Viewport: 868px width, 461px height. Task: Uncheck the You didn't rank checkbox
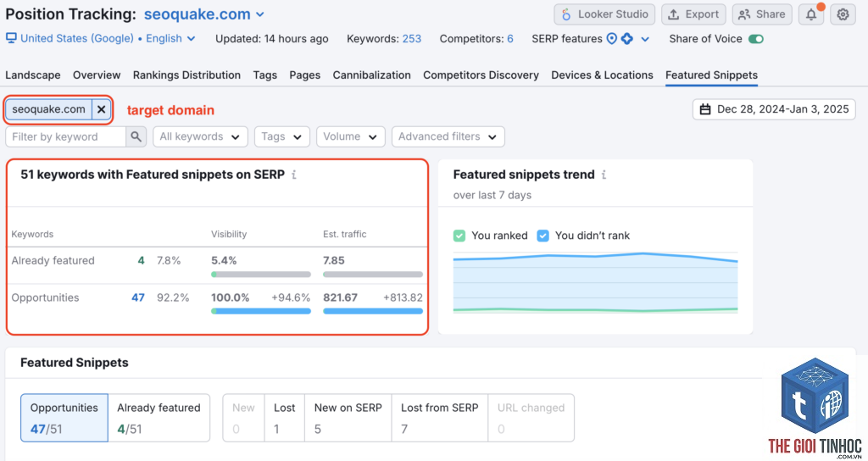coord(543,236)
